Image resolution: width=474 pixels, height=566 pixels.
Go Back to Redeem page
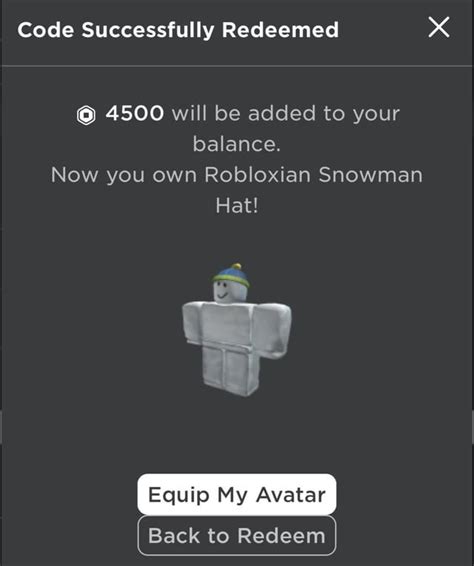pyautogui.click(x=236, y=536)
